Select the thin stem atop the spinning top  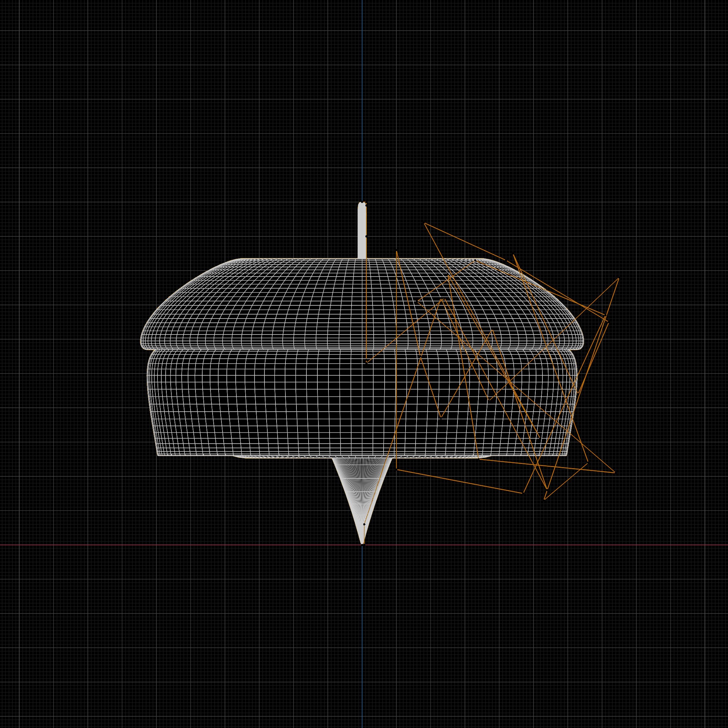[x=362, y=231]
